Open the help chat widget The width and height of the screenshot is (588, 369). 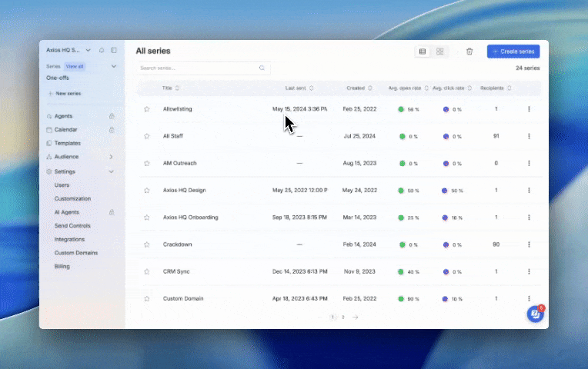(535, 314)
